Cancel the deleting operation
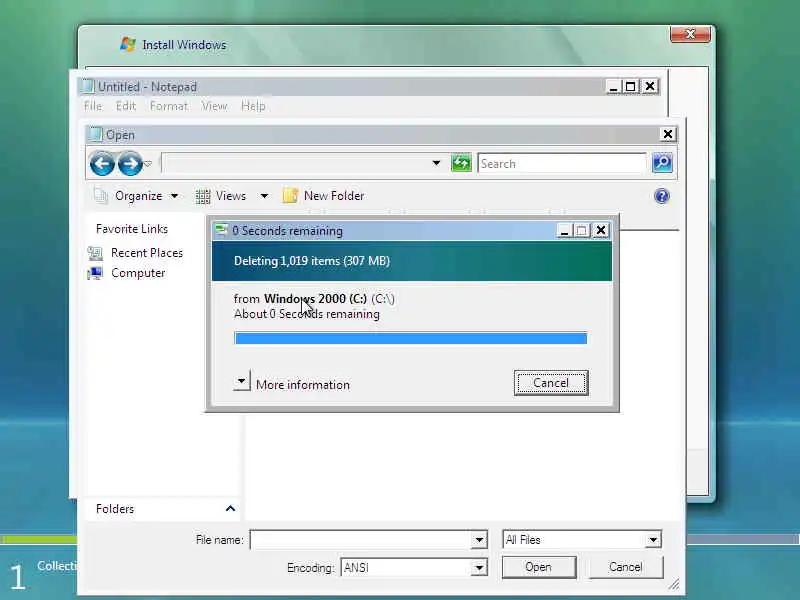The image size is (800, 600). coord(551,383)
